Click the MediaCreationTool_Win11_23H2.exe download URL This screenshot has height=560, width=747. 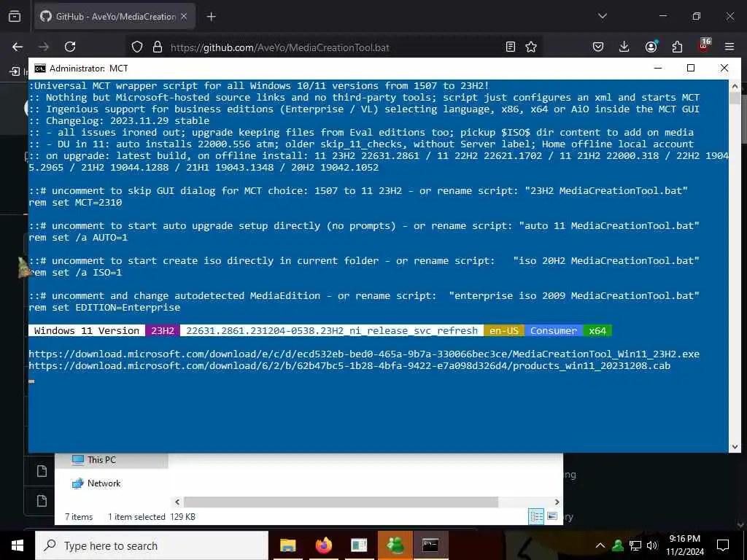364,354
